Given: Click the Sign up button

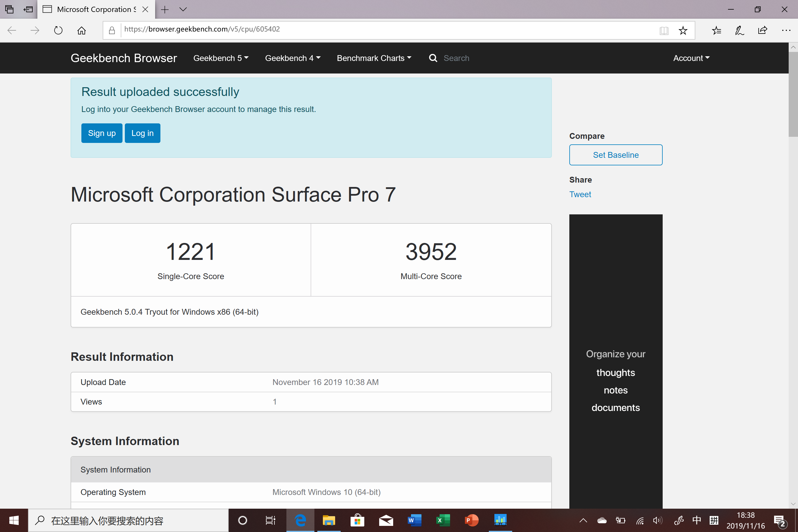Looking at the screenshot, I should pyautogui.click(x=102, y=133).
